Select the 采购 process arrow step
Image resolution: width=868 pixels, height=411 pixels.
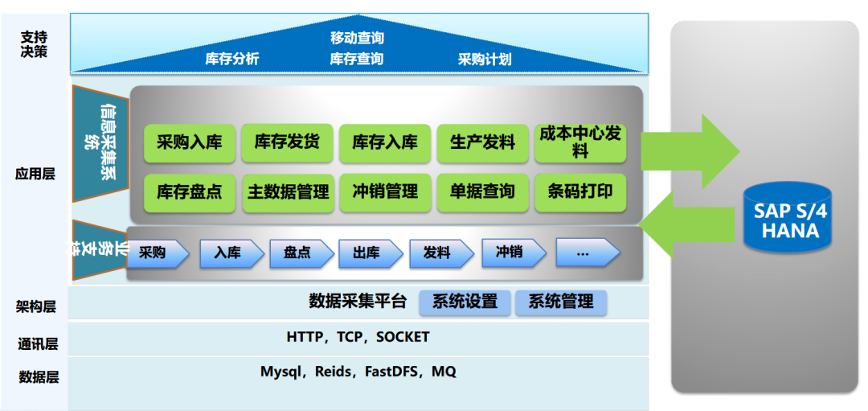pos(158,253)
